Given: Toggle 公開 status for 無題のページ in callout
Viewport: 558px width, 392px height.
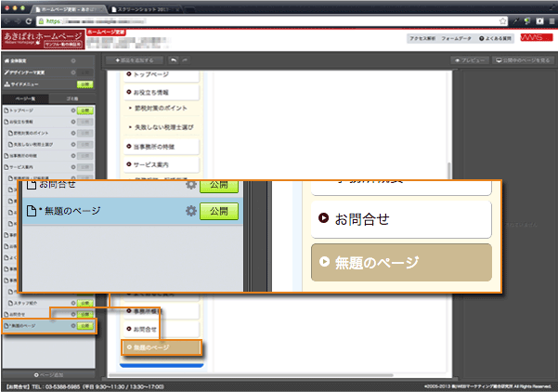Looking at the screenshot, I should (x=219, y=212).
